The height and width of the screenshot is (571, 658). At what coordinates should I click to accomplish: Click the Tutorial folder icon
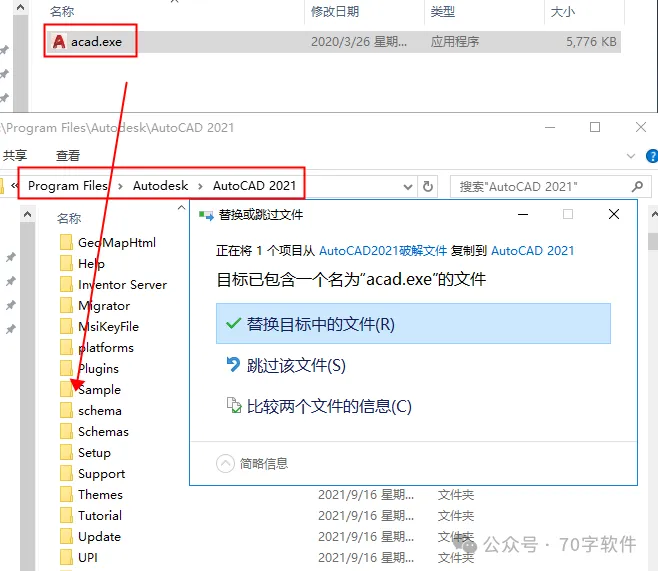tap(66, 515)
